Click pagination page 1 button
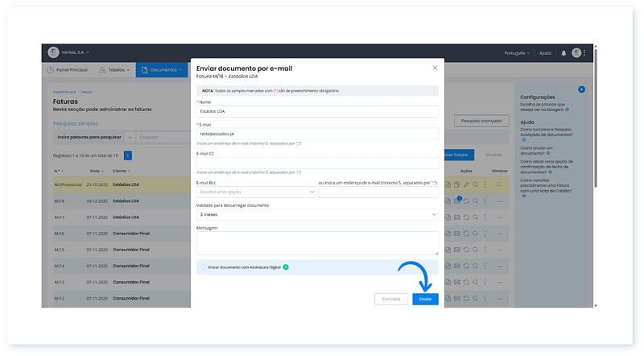Image resolution: width=644 pixels, height=356 pixels. click(128, 155)
